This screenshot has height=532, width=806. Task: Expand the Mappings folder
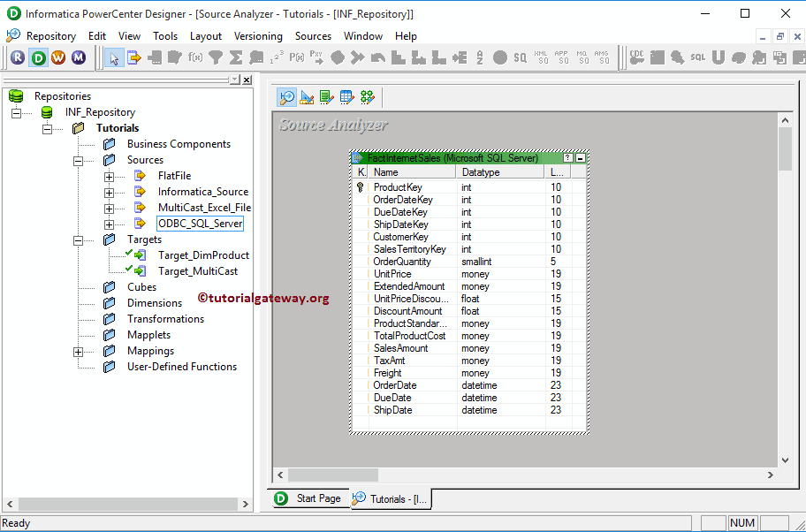tap(80, 351)
